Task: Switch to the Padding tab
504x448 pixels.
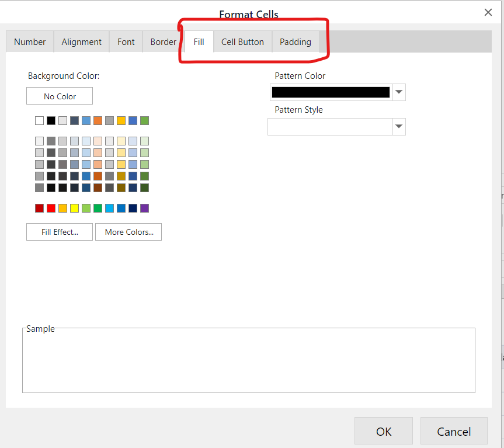Action: click(295, 42)
